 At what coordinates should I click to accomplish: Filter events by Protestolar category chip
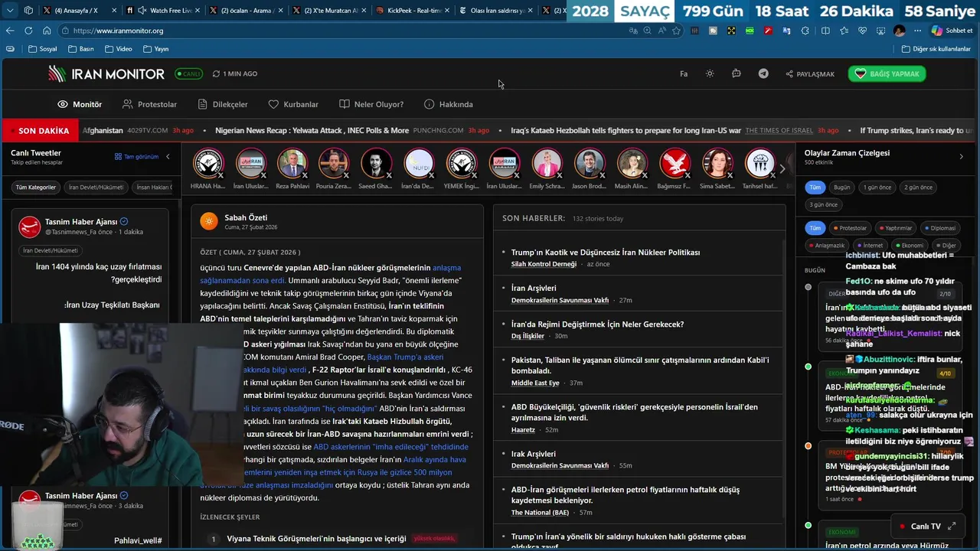850,228
